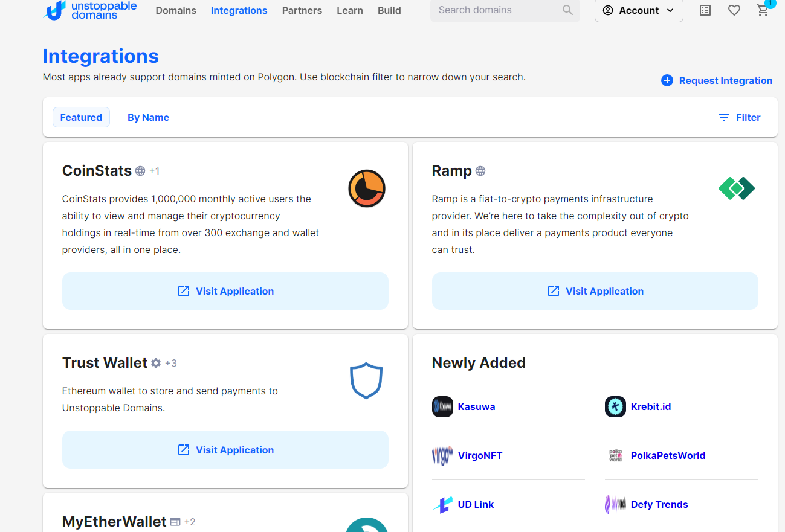Select the Featured tab
Image resolution: width=785 pixels, height=532 pixels.
point(81,117)
